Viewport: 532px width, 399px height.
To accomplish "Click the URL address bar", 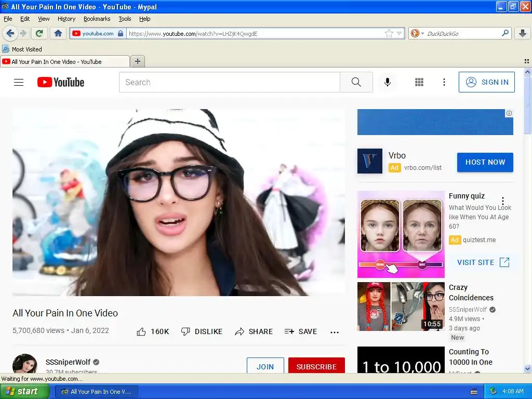I will [255, 33].
